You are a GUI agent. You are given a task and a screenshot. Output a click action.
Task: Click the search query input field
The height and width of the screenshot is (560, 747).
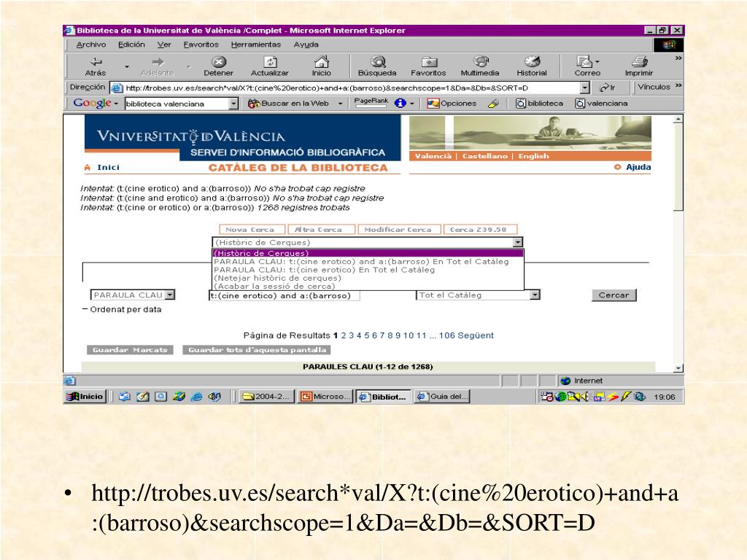pyautogui.click(x=285, y=296)
